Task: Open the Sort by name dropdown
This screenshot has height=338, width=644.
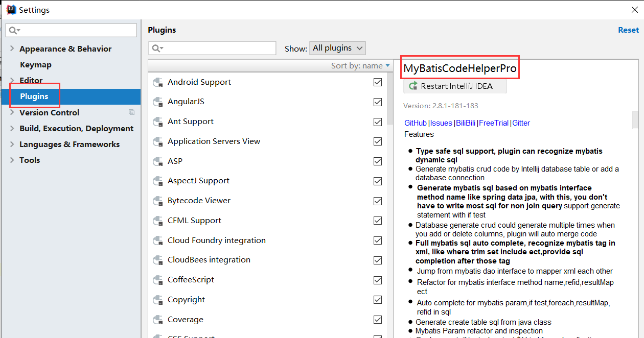Action: (360, 66)
